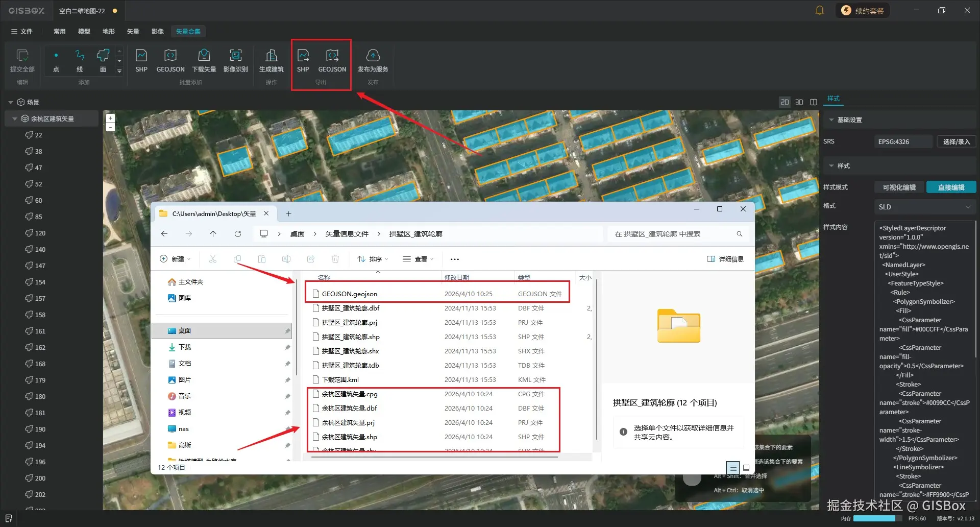Switch to details list view icon in explorer
The image size is (980, 527).
click(733, 468)
